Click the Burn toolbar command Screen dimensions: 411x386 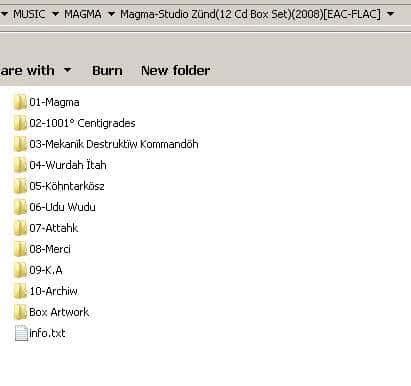tap(107, 70)
